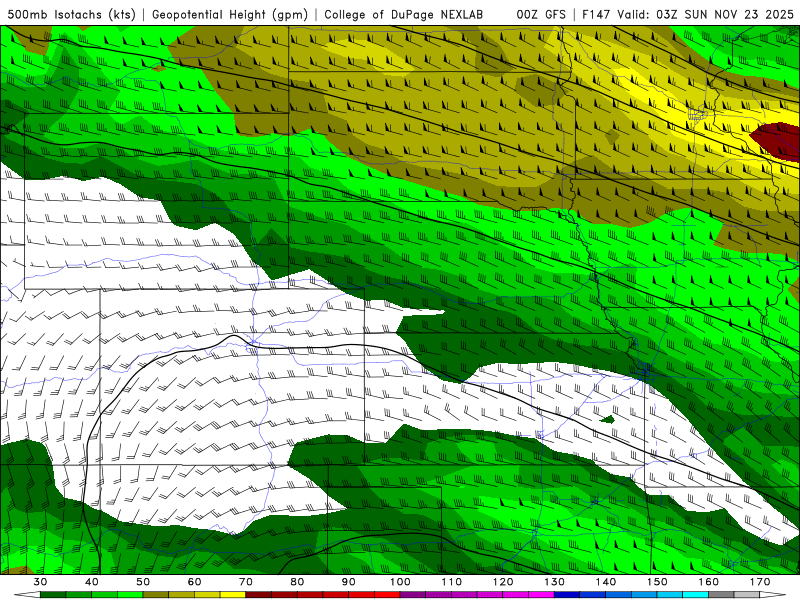Viewport: 800px width, 600px height.
Task: Click the '110' value on the color scale
Action: point(452,582)
